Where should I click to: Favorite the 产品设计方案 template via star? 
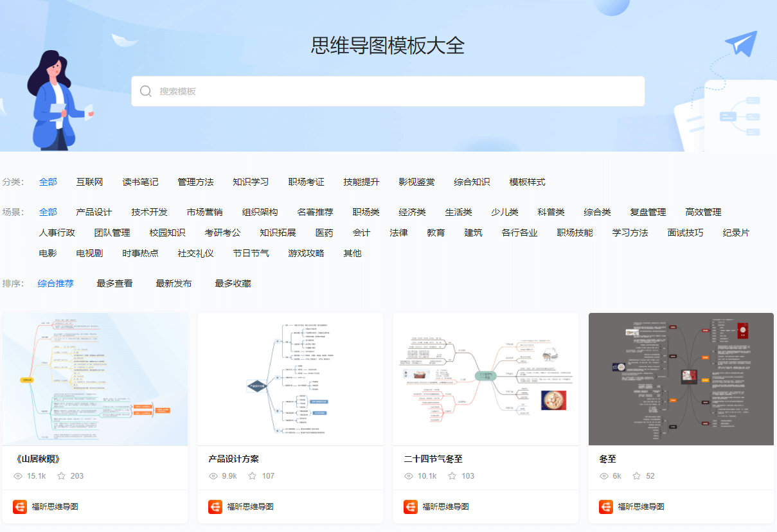253,476
